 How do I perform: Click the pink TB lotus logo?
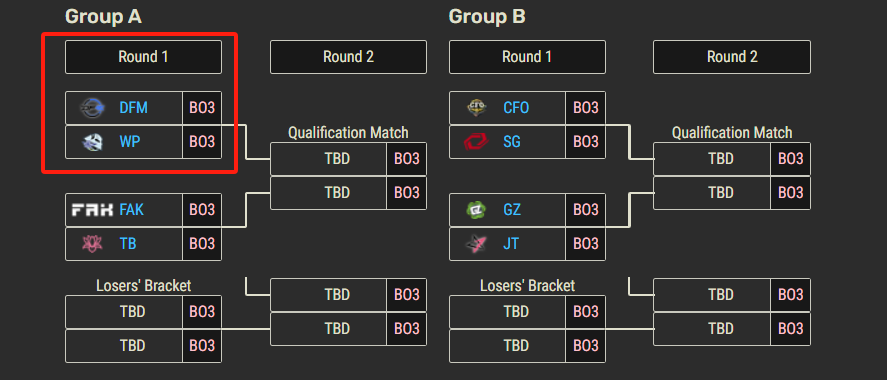(92, 244)
